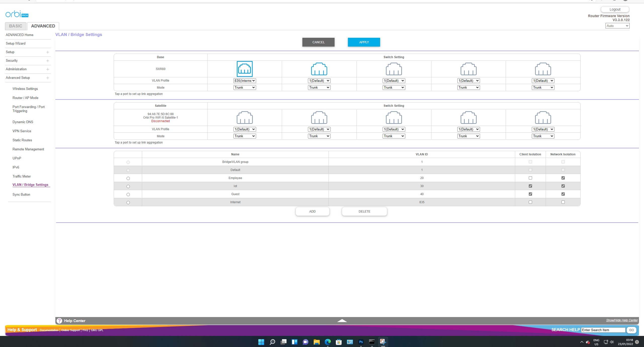Click the APPLY button
This screenshot has height=347, width=644.
(x=364, y=42)
